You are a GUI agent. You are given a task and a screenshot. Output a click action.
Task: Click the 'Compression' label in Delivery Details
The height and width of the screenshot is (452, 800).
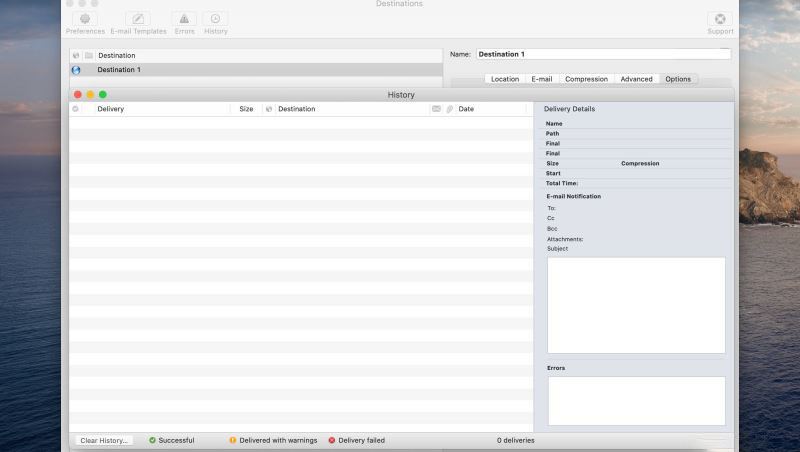(x=640, y=163)
